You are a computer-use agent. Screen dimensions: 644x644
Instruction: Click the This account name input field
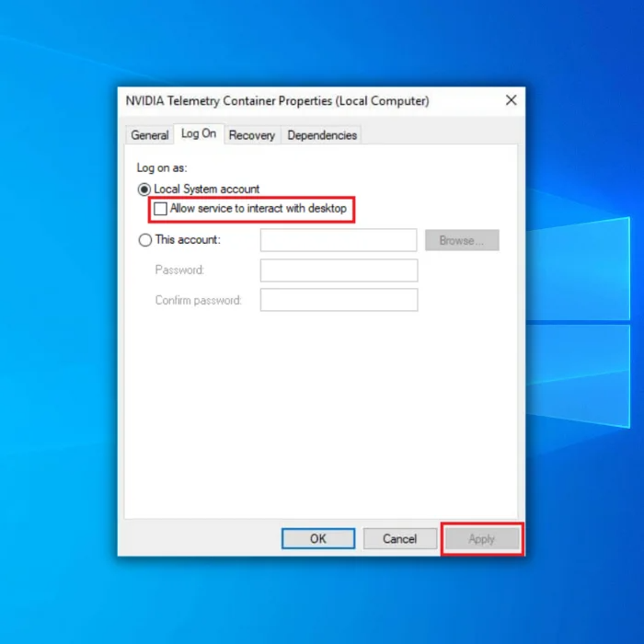339,240
